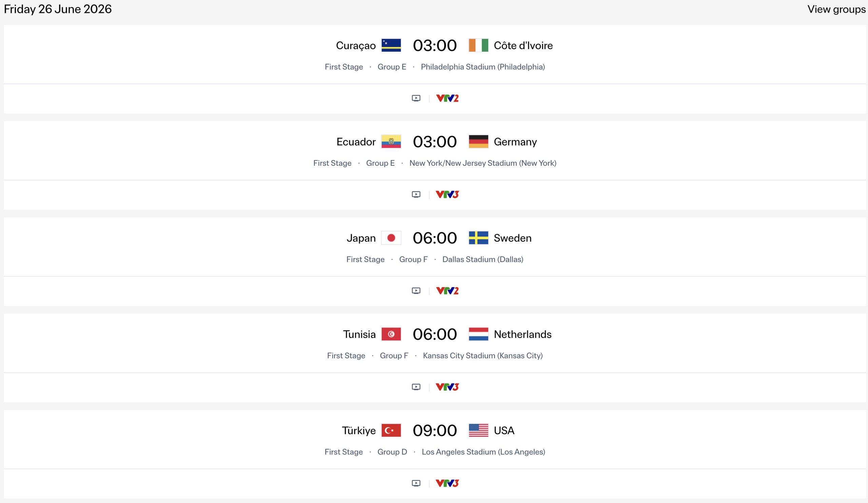Click the date header Friday 26 June 2026
This screenshot has width=868, height=503.
[x=57, y=9]
